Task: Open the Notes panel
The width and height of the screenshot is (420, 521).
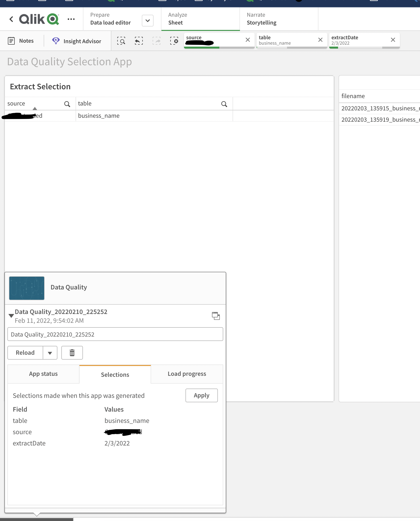Action: (21, 41)
